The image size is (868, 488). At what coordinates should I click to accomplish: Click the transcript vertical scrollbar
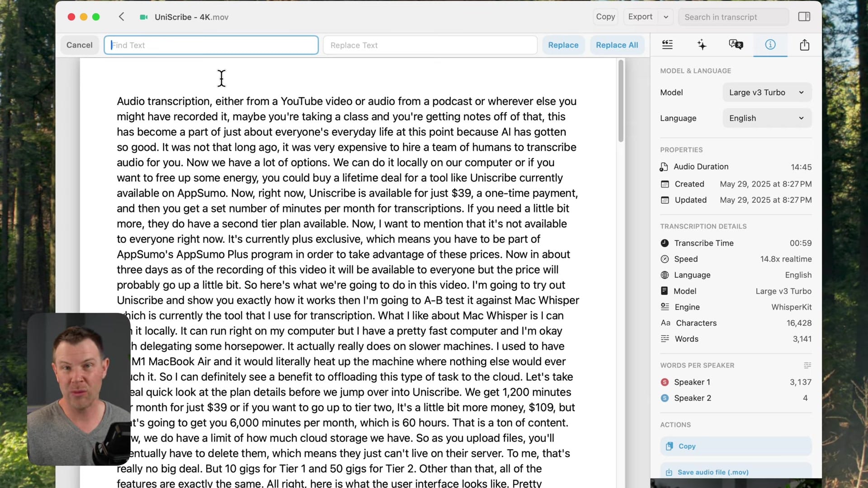coord(621,101)
